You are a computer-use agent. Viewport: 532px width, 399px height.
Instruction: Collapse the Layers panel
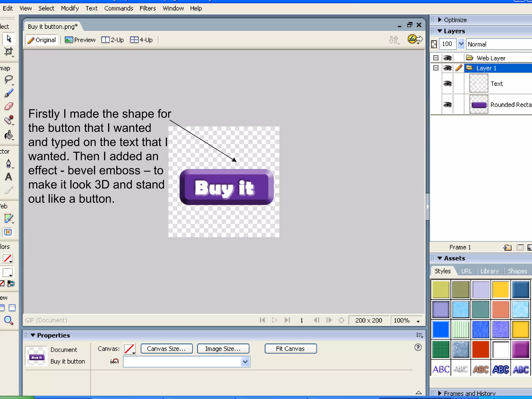440,31
